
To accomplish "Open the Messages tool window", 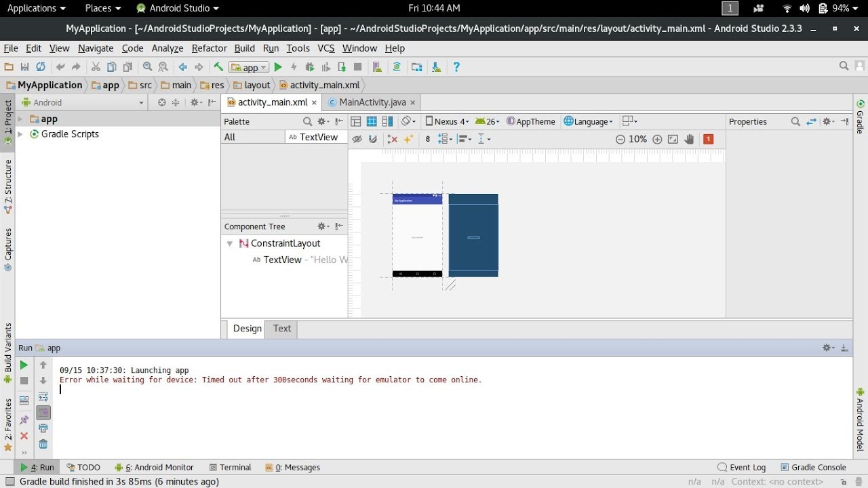I will coord(293,468).
